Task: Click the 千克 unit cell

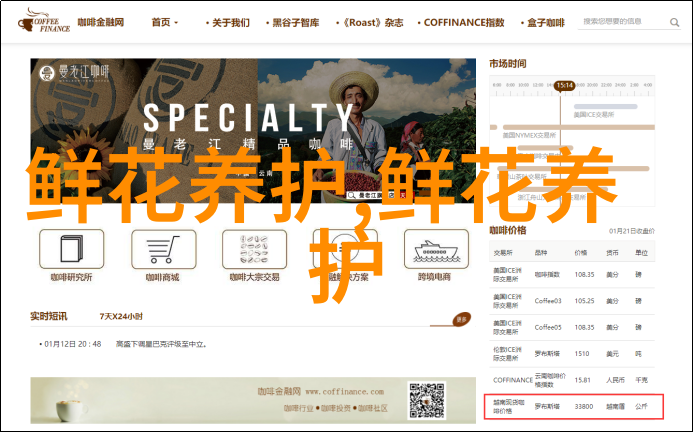Action: 641,380
